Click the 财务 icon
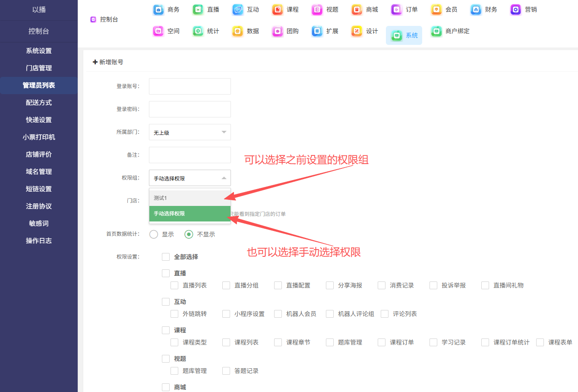The width and height of the screenshot is (578, 392). [x=476, y=9]
